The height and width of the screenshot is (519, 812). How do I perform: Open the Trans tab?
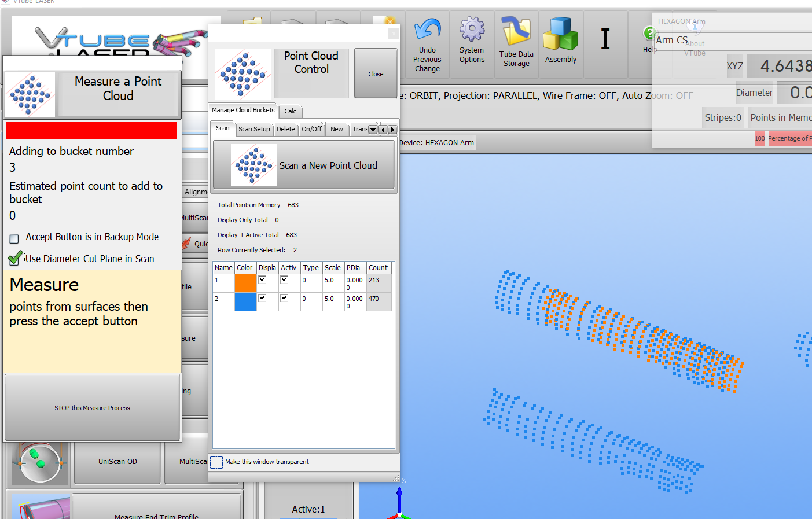359,129
